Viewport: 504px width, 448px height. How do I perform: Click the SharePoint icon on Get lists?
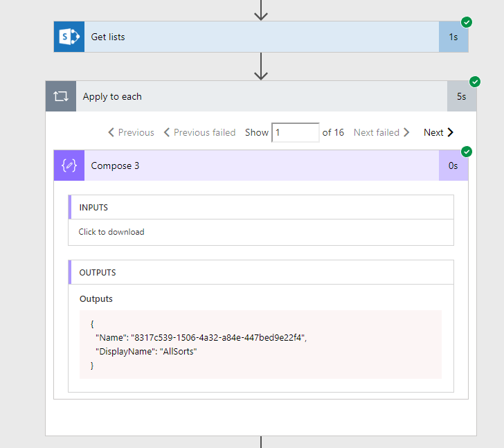pos(69,37)
